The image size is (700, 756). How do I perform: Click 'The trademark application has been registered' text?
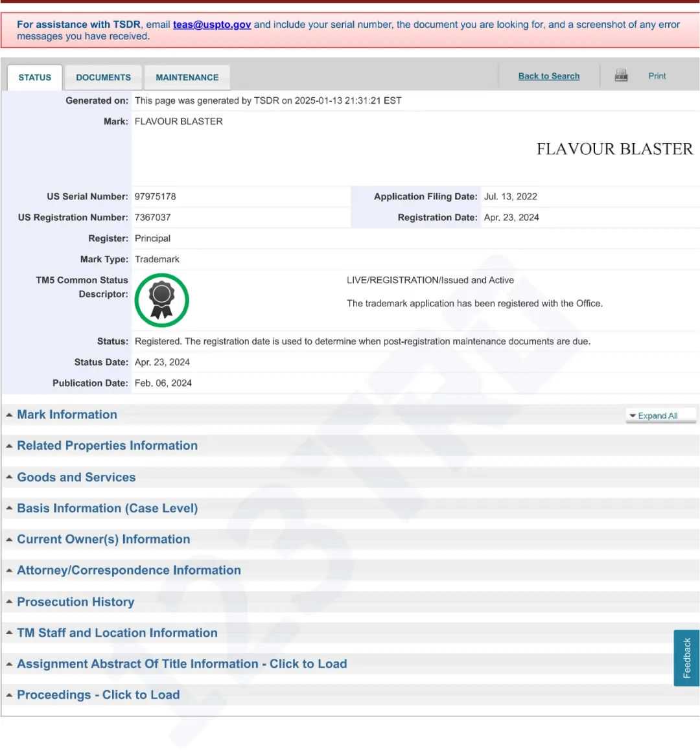coord(474,303)
